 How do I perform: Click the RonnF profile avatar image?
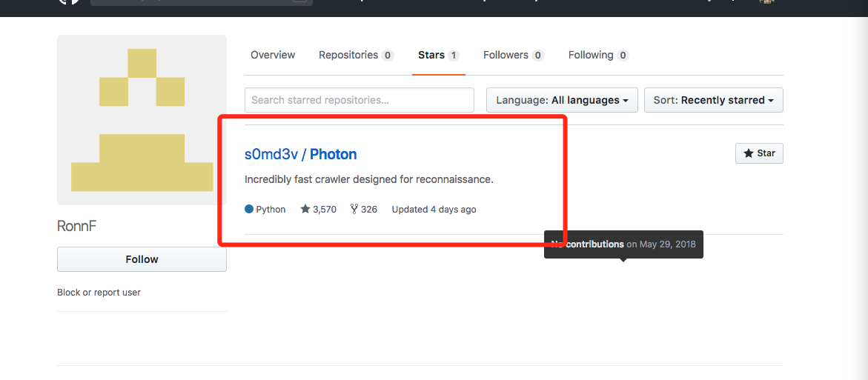tap(142, 120)
